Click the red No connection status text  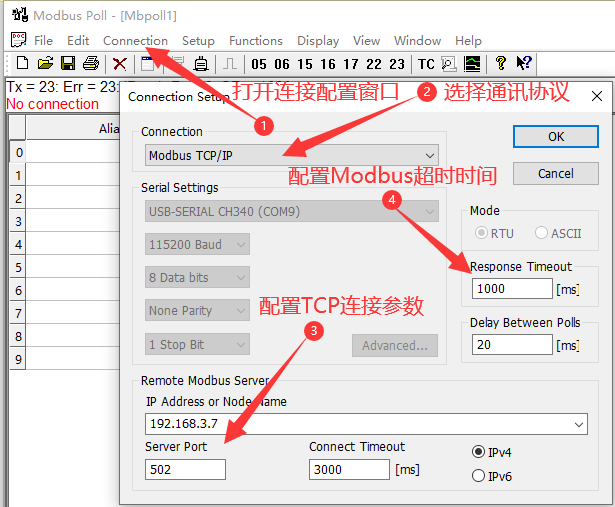(53, 104)
